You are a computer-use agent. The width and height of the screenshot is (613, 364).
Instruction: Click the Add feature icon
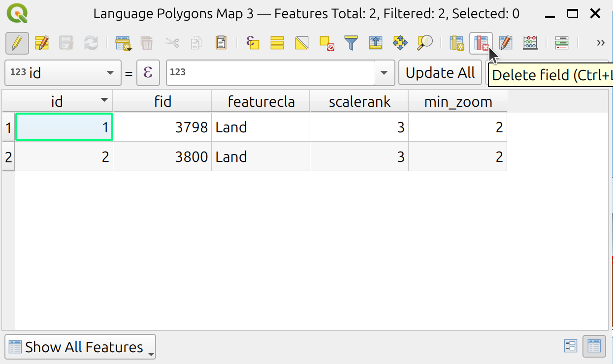[123, 43]
